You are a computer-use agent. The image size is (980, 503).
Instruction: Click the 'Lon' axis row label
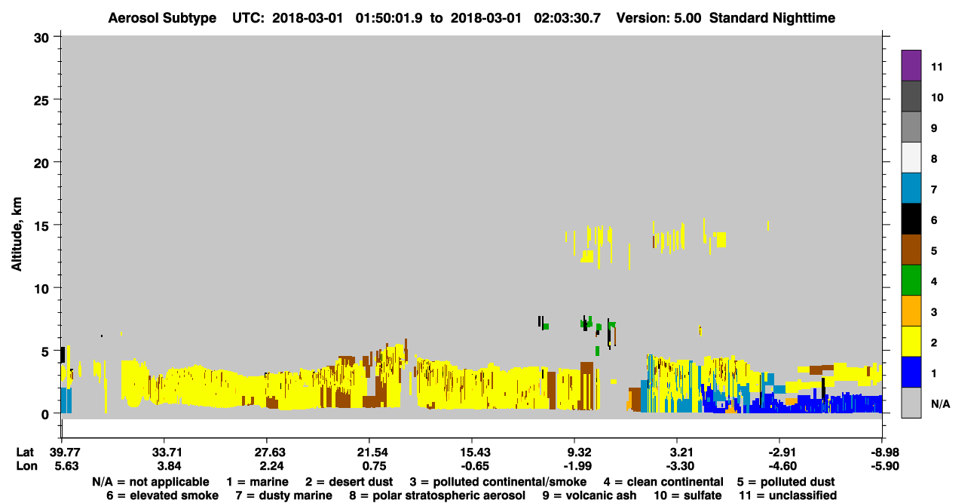click(26, 466)
